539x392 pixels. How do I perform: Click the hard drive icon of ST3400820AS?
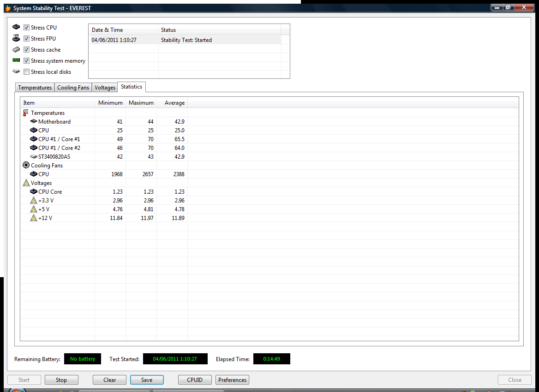tap(33, 156)
